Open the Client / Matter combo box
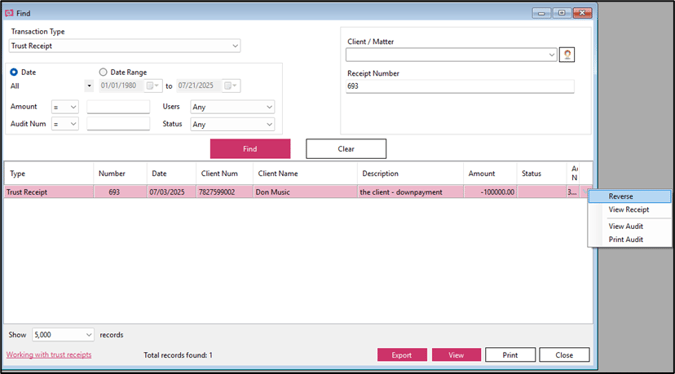 451,55
